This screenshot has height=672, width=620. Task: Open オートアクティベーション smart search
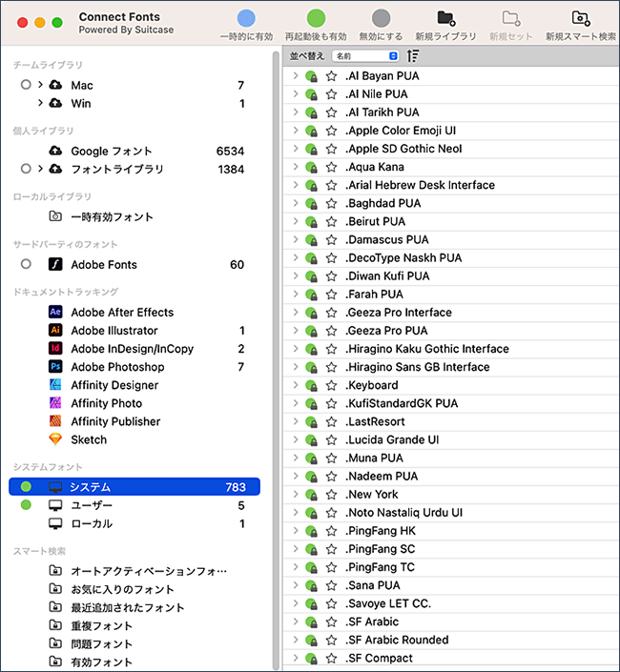[x=149, y=571]
